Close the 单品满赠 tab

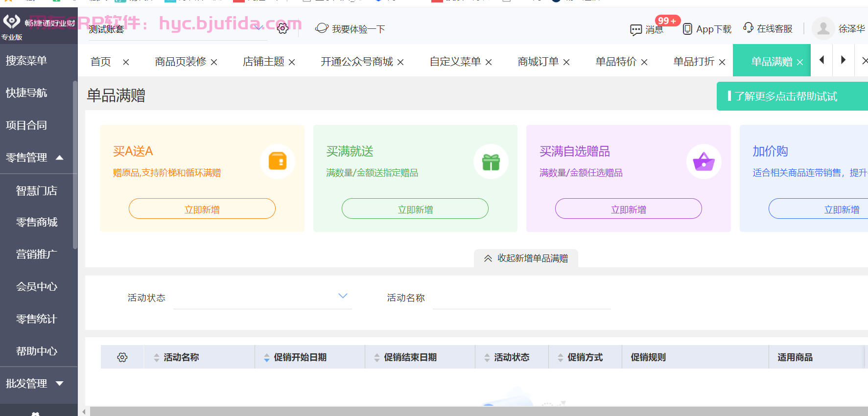click(x=800, y=62)
